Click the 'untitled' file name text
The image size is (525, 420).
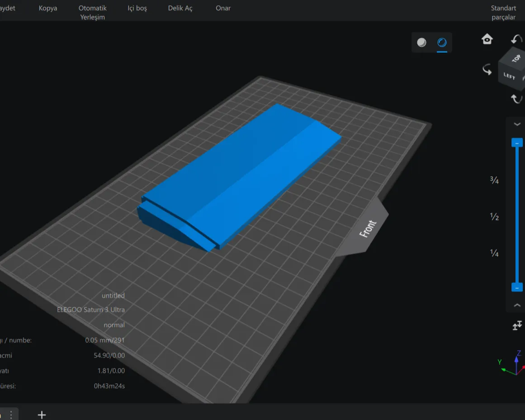pyautogui.click(x=113, y=296)
